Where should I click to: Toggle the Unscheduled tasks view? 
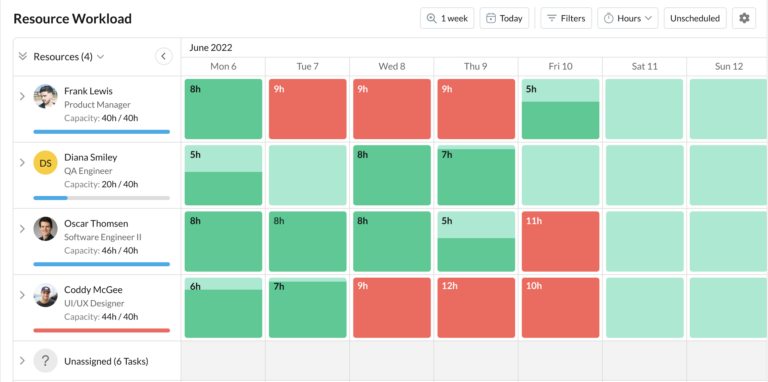pyautogui.click(x=695, y=18)
